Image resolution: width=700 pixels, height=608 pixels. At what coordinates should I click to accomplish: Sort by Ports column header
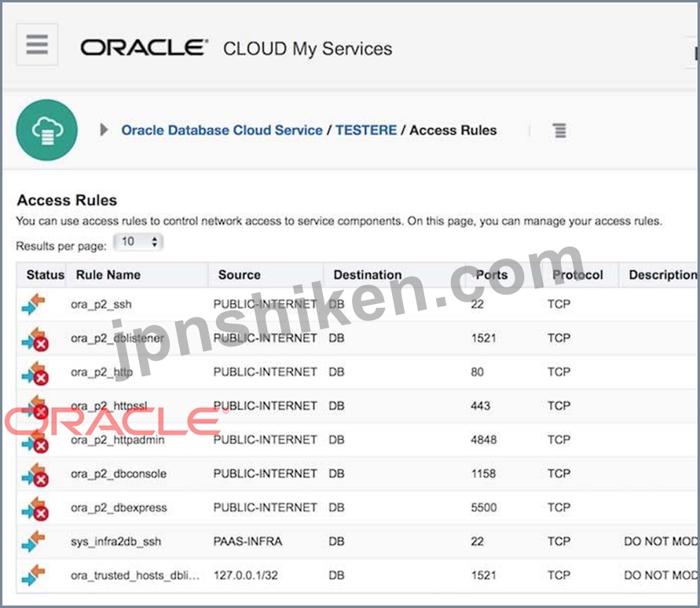click(492, 274)
